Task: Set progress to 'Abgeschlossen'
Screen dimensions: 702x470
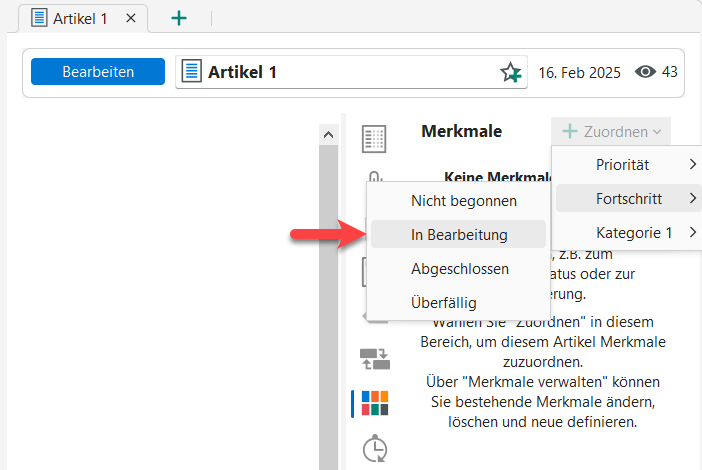Action: point(459,269)
